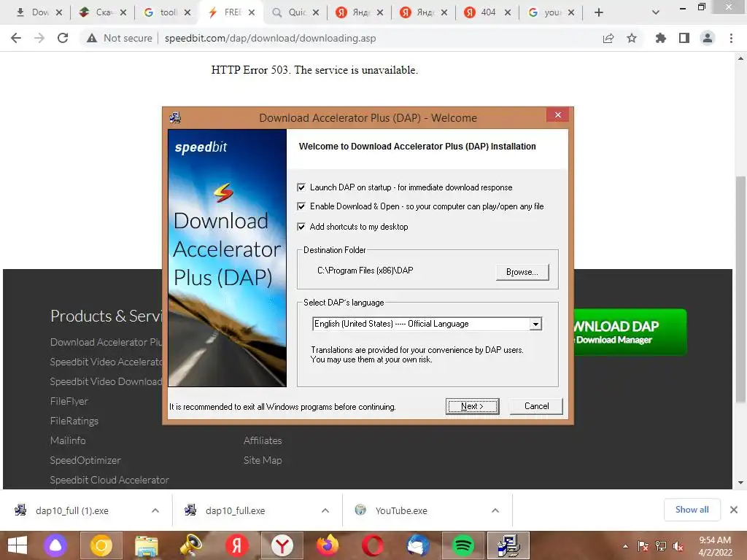Click the address bar URL
The height and width of the screenshot is (560, 747).
tap(270, 38)
